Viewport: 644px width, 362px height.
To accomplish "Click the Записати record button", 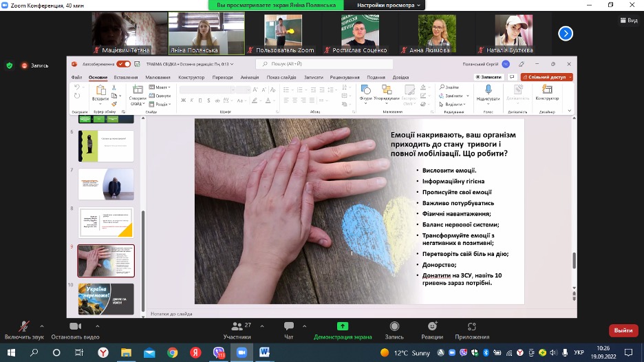I will [x=489, y=77].
